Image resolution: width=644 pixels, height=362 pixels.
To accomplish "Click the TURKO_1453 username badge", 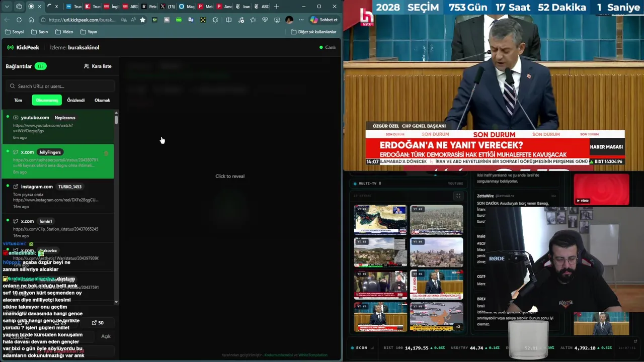I will (70, 187).
